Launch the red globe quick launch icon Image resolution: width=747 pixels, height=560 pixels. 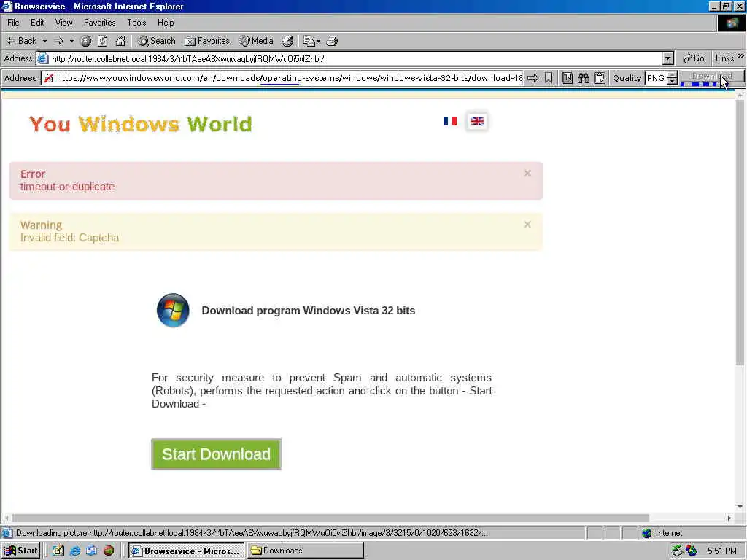tap(109, 551)
